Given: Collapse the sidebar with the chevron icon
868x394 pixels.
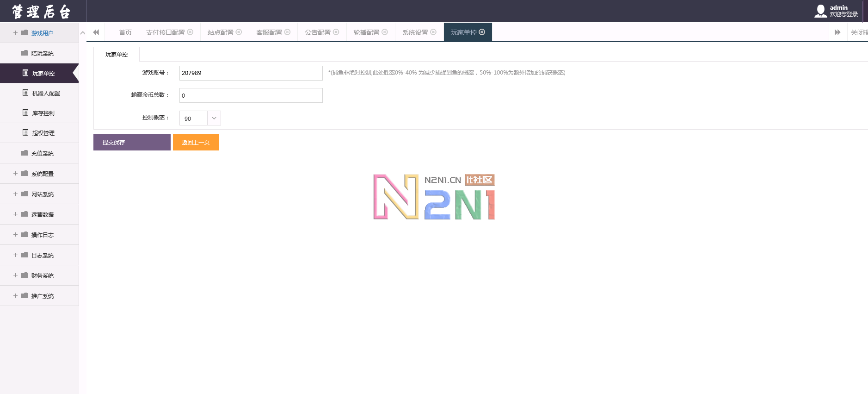Looking at the screenshot, I should (83, 32).
